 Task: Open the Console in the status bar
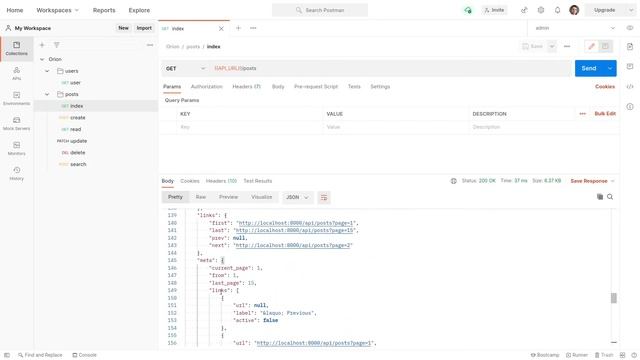84,355
